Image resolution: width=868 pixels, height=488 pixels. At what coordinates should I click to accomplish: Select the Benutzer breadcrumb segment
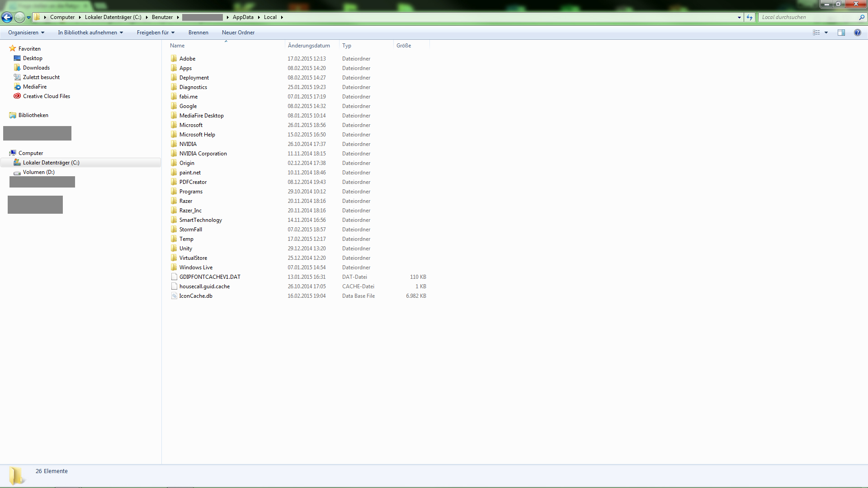tap(162, 17)
